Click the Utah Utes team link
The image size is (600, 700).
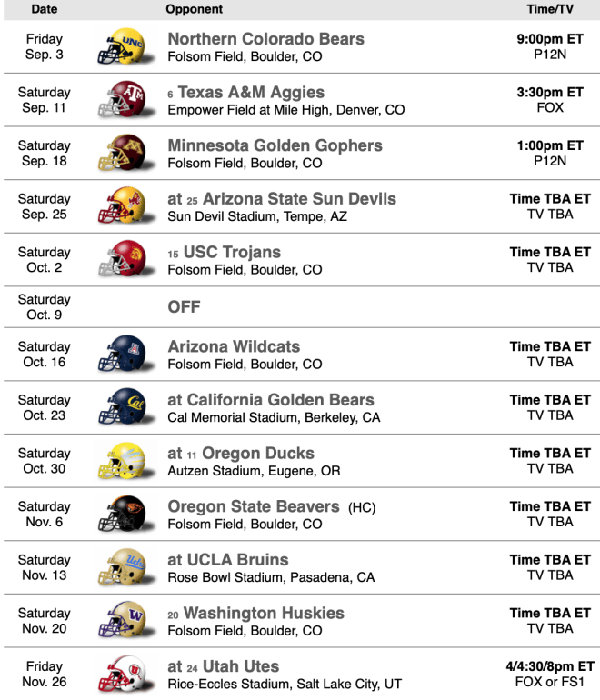coord(241,666)
